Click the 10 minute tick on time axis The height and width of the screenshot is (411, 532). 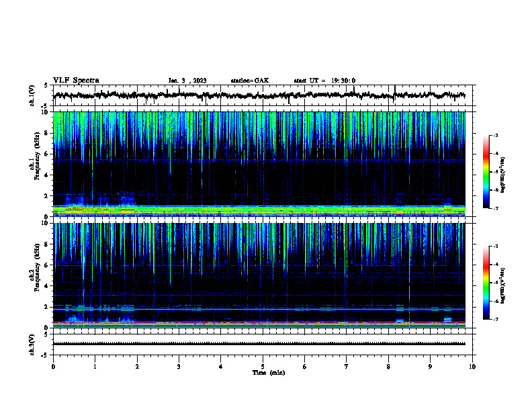tap(472, 367)
